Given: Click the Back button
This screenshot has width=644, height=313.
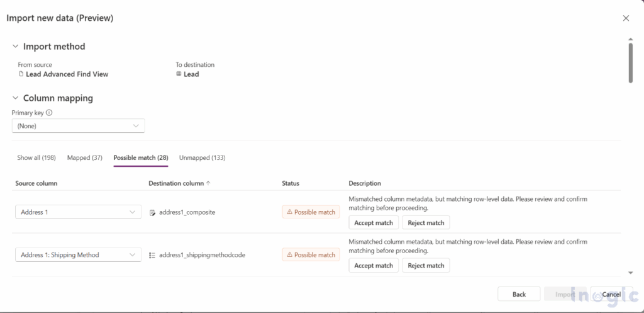Looking at the screenshot, I should point(519,294).
